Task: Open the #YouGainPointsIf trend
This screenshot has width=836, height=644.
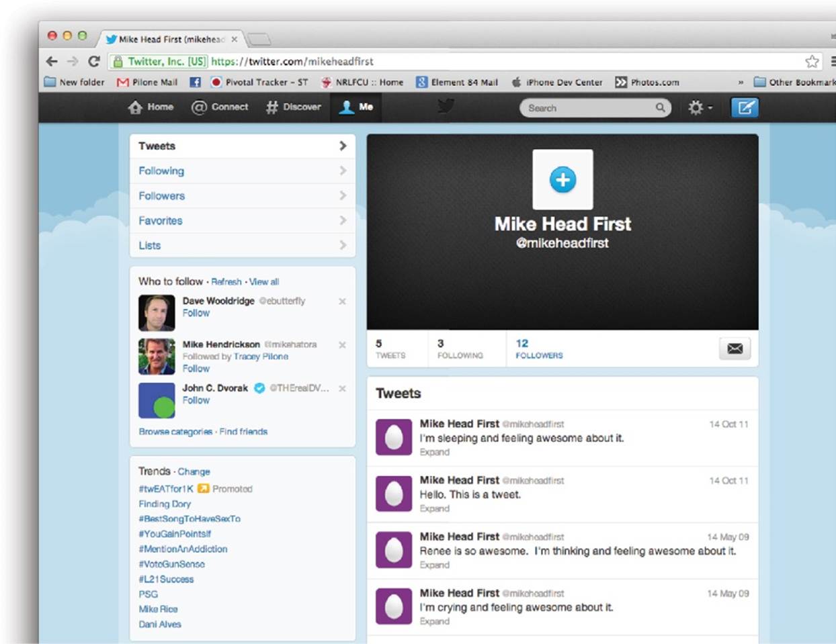Action: click(175, 534)
